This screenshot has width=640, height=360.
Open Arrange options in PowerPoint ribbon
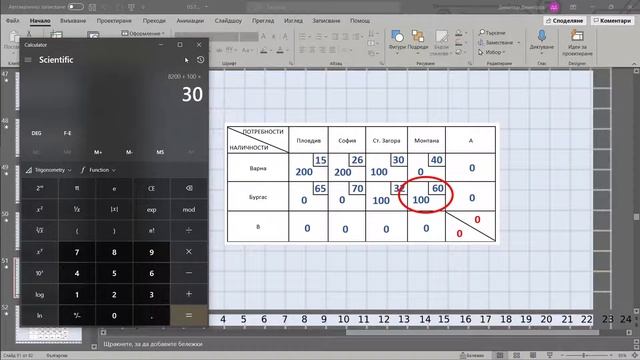point(418,41)
